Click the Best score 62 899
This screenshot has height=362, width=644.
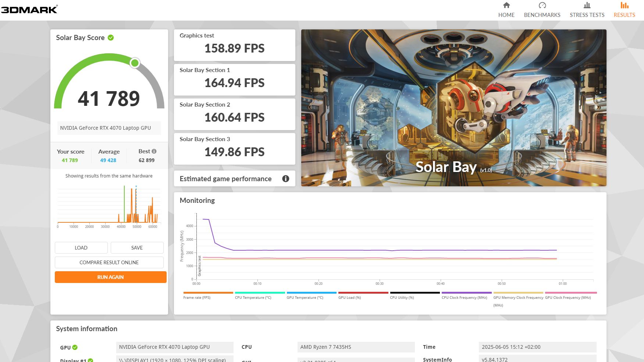[146, 160]
